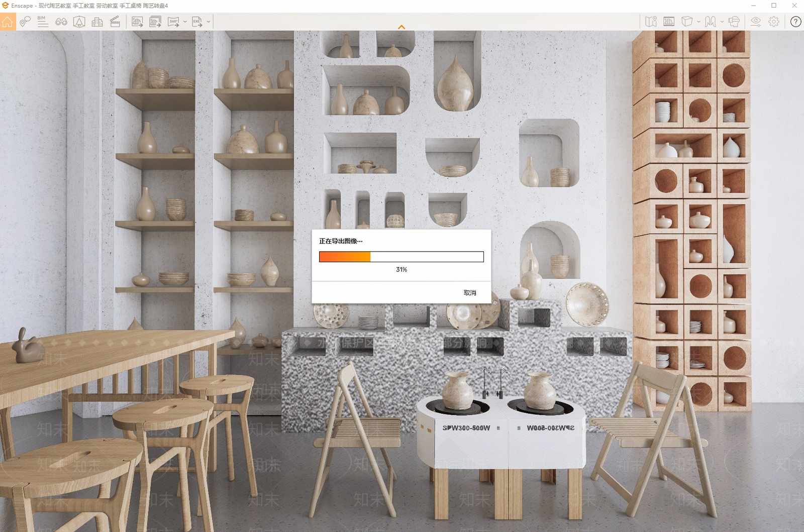The height and width of the screenshot is (532, 804).
Task: Expand the projection cube dropdown arrow
Action: (698, 22)
